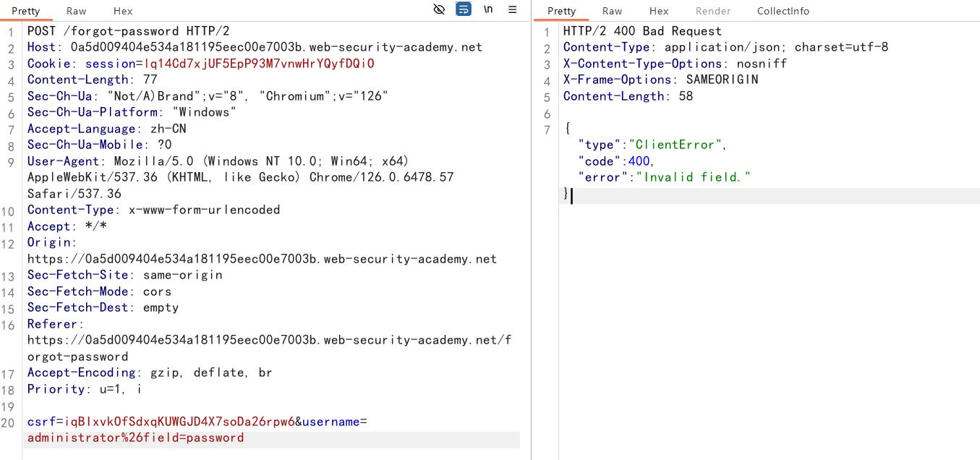Toggle hidden content with the crossed-eye icon
The image size is (980, 460).
pyautogui.click(x=439, y=9)
